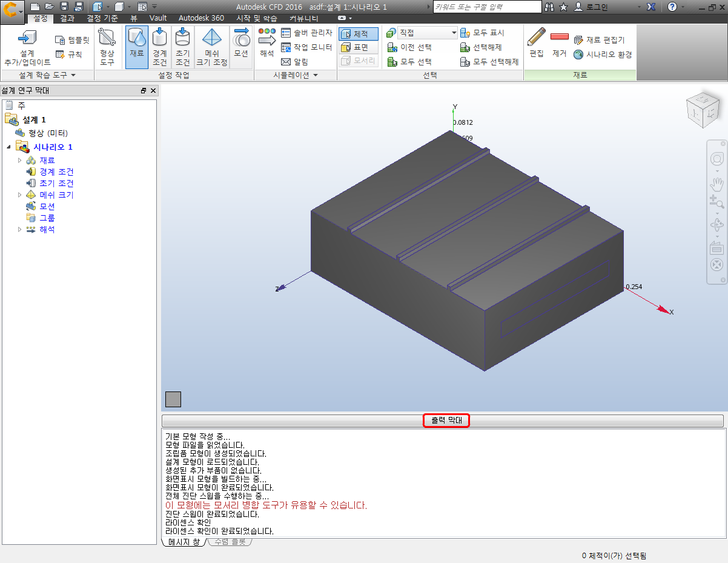Open the help question mark icon

(672, 7)
